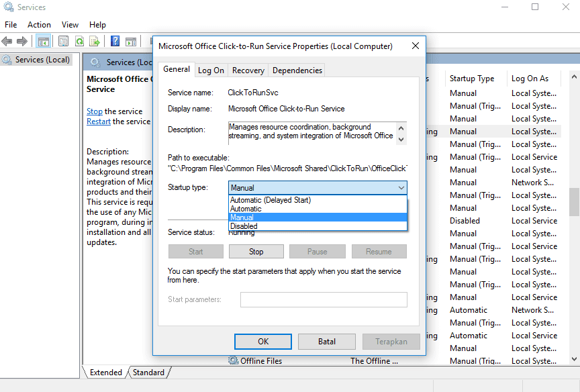Viewport: 580px width, 392px height.
Task: Toggle Show/Hide Action Pane toolbar icon
Action: 131,41
